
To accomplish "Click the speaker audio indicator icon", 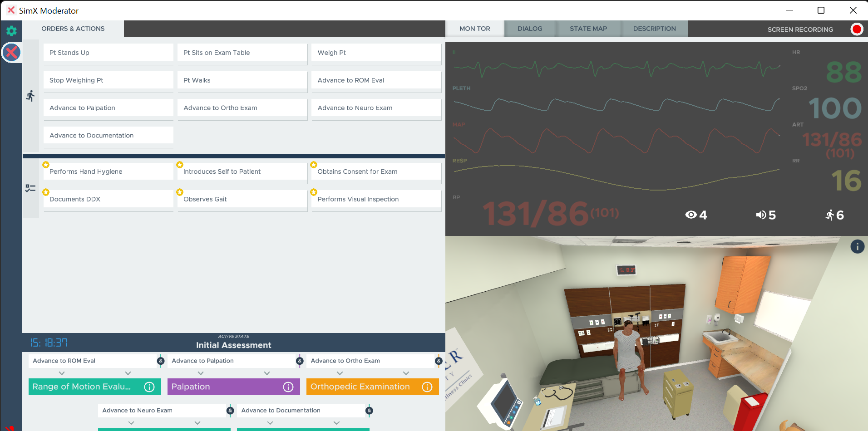I will click(x=761, y=215).
